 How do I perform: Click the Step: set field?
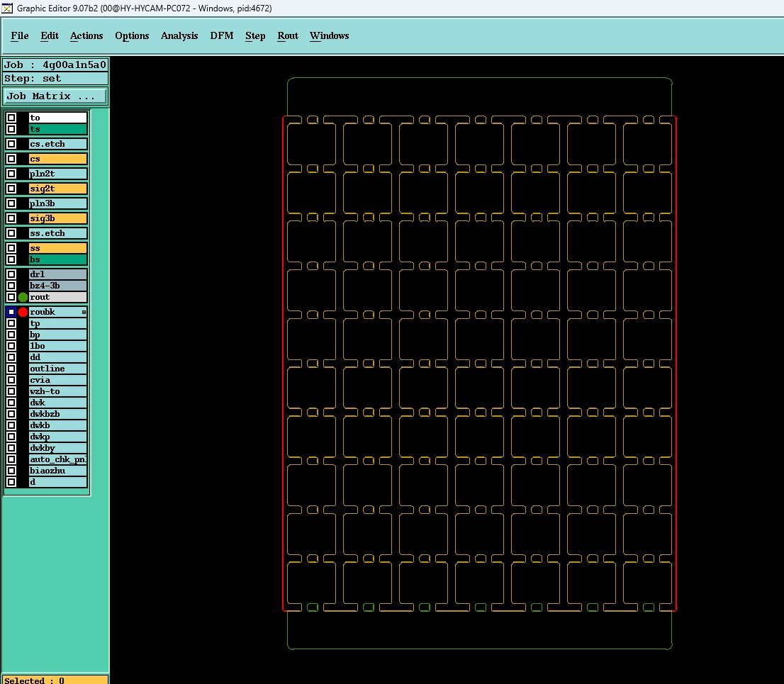click(55, 79)
